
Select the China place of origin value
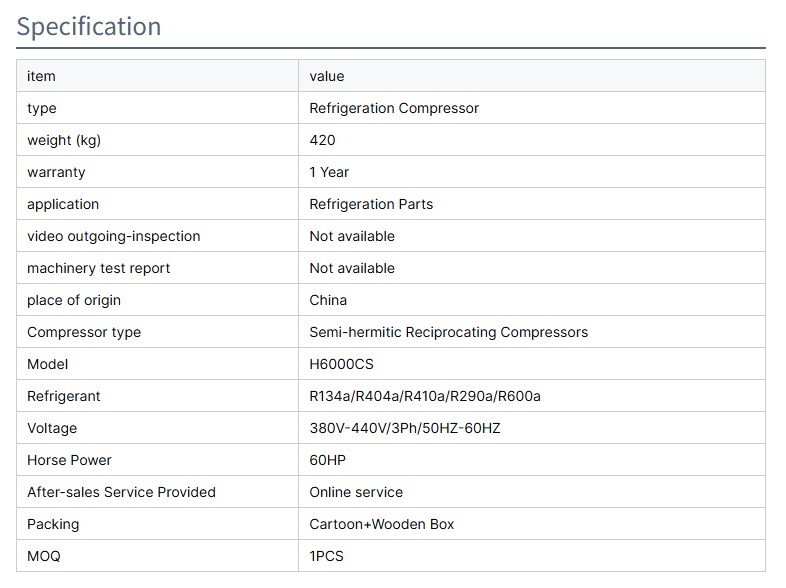(328, 300)
